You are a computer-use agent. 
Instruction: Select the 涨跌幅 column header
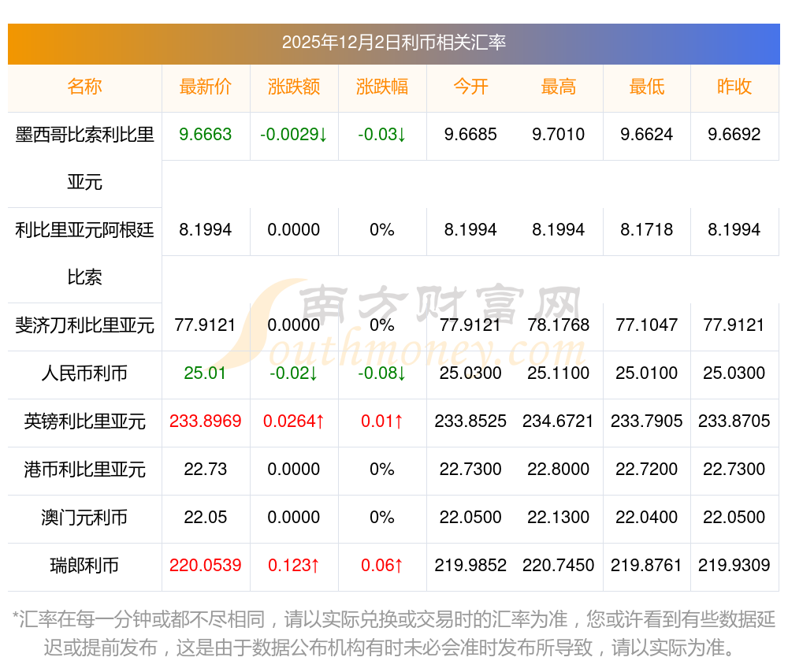(382, 87)
